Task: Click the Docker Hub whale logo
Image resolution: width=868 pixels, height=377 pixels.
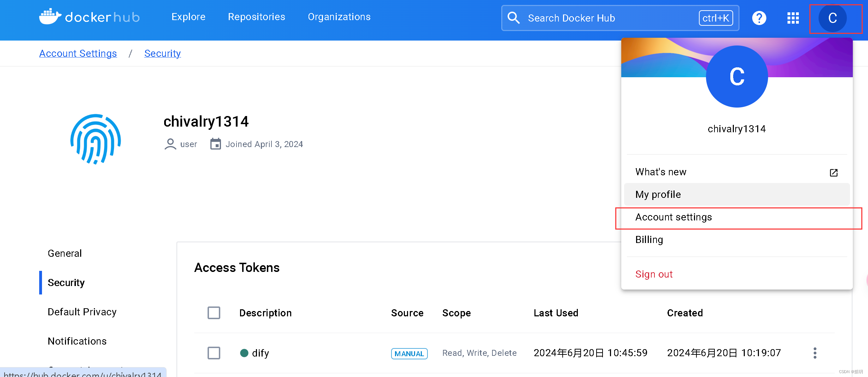Action: click(89, 17)
